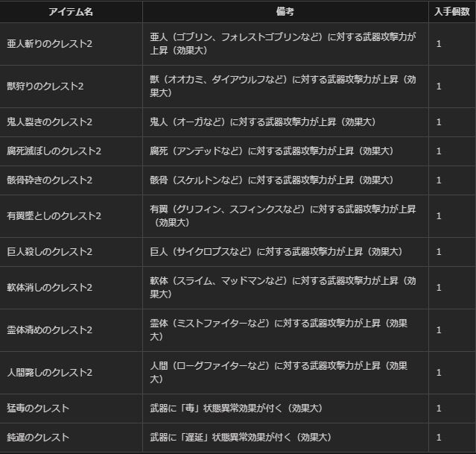Click the 亜人 (ゴブリン) description cell
The width and height of the screenshot is (476, 454).
[285, 44]
